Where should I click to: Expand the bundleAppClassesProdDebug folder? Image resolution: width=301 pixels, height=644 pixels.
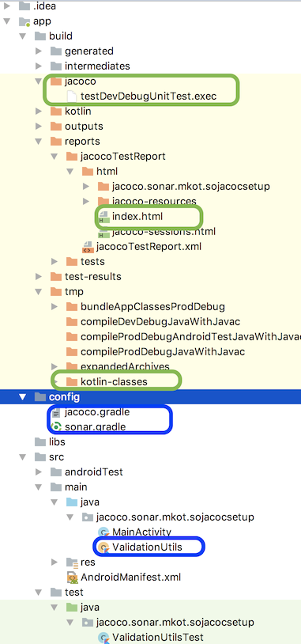tap(55, 306)
